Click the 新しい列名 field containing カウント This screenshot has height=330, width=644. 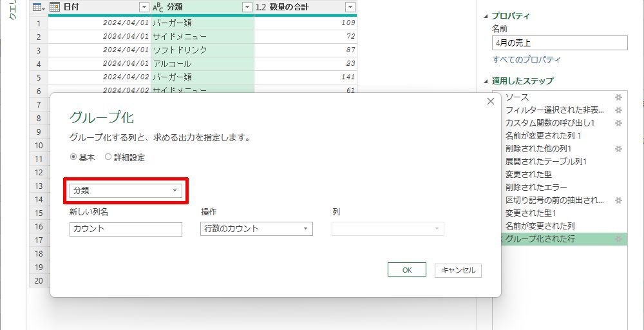coord(126,229)
